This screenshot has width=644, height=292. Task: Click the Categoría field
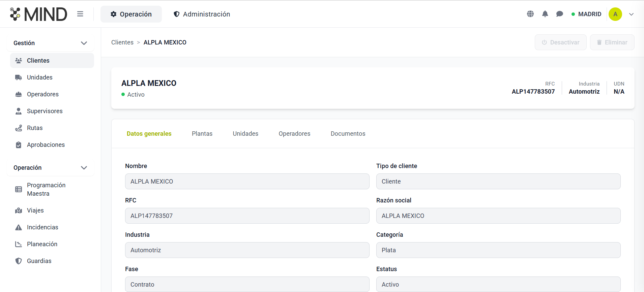click(x=498, y=250)
